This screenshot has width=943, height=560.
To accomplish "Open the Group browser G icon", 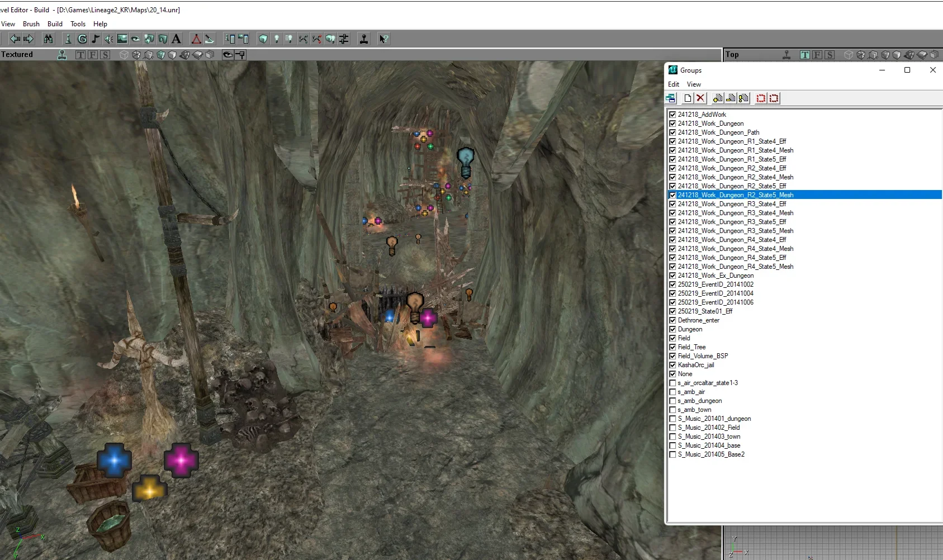I will pyautogui.click(x=82, y=39).
